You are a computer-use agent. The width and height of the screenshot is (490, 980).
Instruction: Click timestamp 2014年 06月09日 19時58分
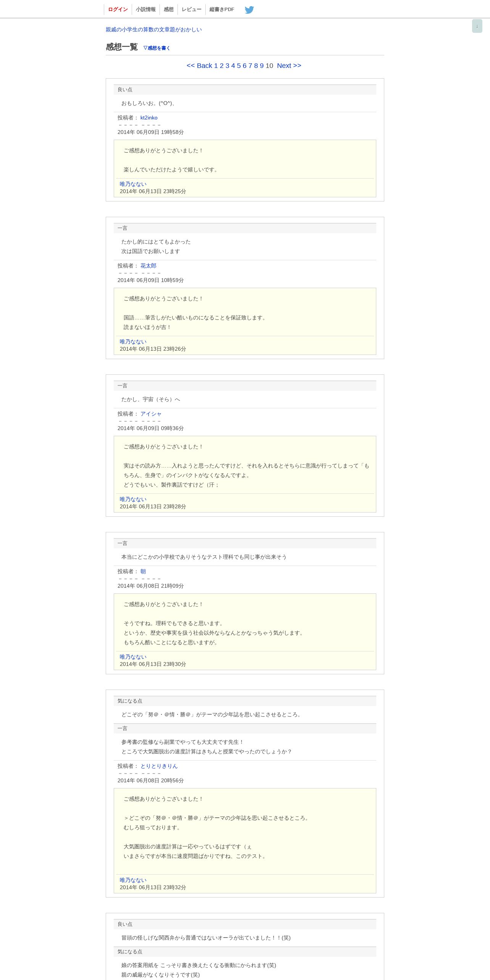(151, 132)
